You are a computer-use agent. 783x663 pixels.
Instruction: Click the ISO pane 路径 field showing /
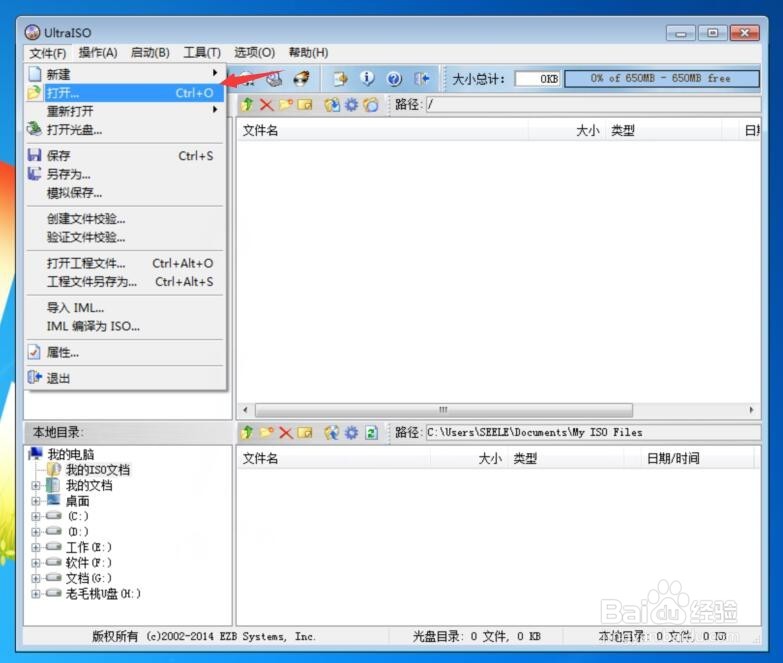(593, 105)
